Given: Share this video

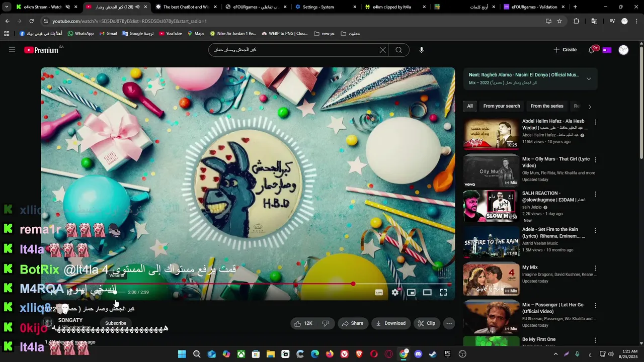Looking at the screenshot, I should tap(352, 323).
